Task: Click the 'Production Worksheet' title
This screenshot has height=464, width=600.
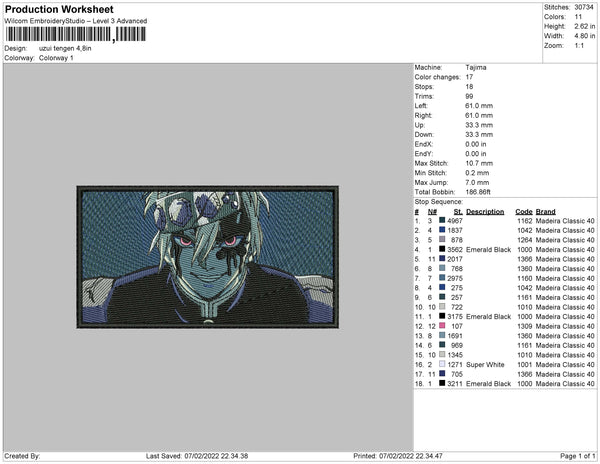Action: 59,9
